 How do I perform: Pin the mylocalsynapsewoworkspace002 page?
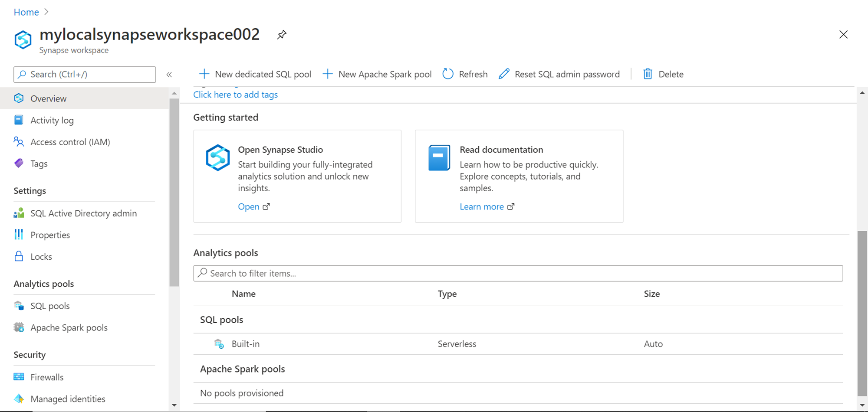(282, 35)
